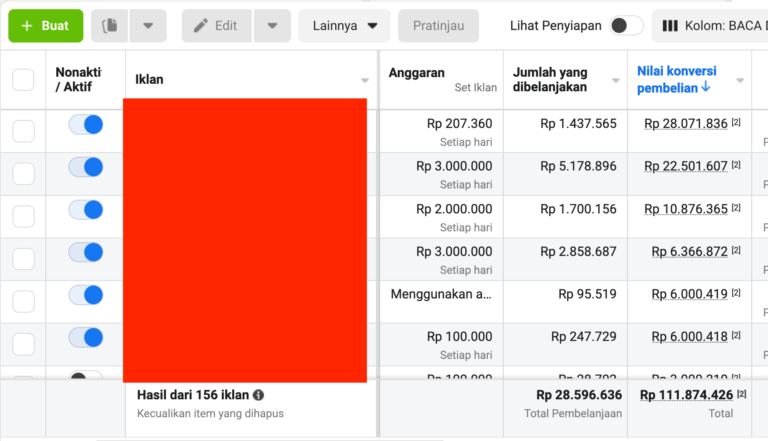
Task: Click the footnote [2] beside Rp 22.501.607
Action: click(736, 166)
